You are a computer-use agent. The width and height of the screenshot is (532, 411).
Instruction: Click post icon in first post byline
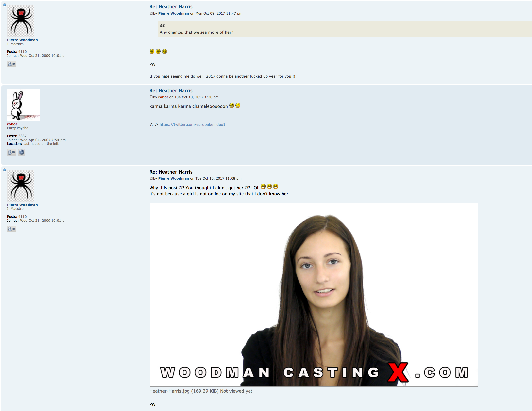tap(151, 13)
